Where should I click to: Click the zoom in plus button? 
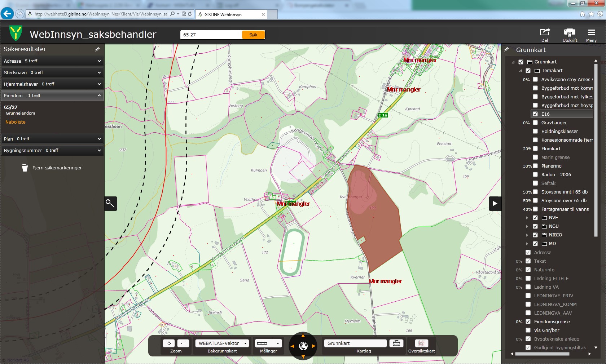point(168,343)
